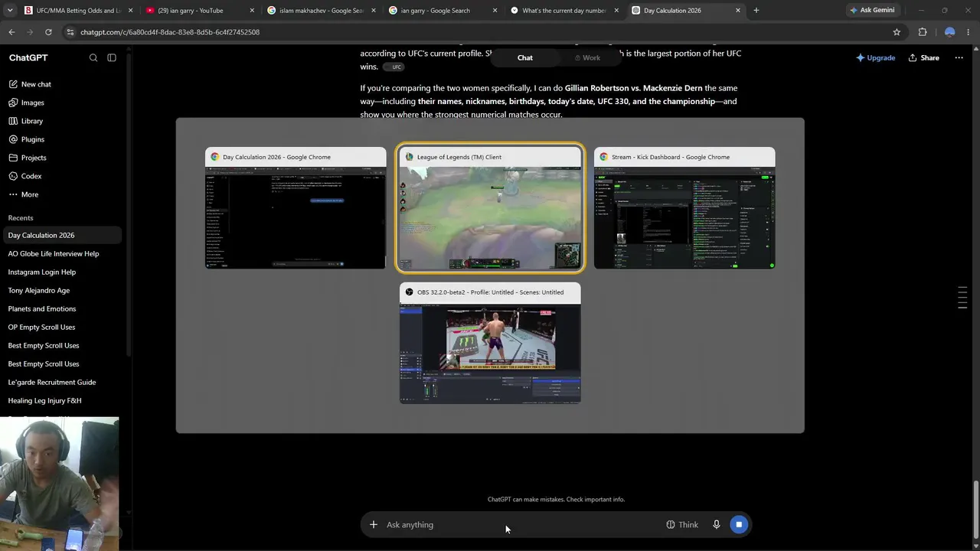Select League of Legends Client window thumbnail
This screenshot has width=980, height=551.
click(x=490, y=208)
